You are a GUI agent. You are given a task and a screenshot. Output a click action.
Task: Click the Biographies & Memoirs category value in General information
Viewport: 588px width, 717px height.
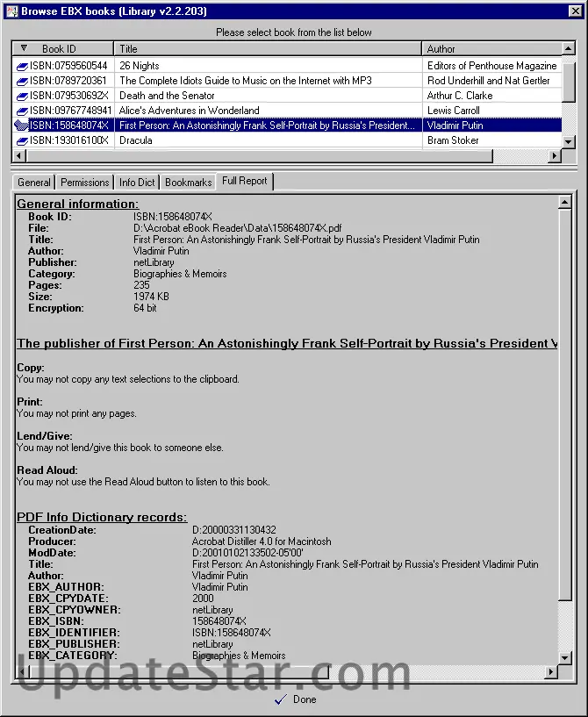click(180, 274)
